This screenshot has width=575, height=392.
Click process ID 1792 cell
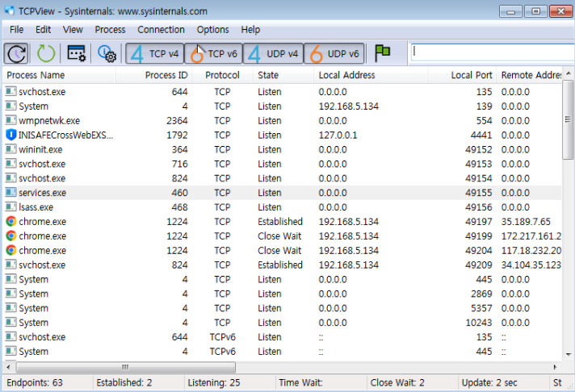(177, 136)
